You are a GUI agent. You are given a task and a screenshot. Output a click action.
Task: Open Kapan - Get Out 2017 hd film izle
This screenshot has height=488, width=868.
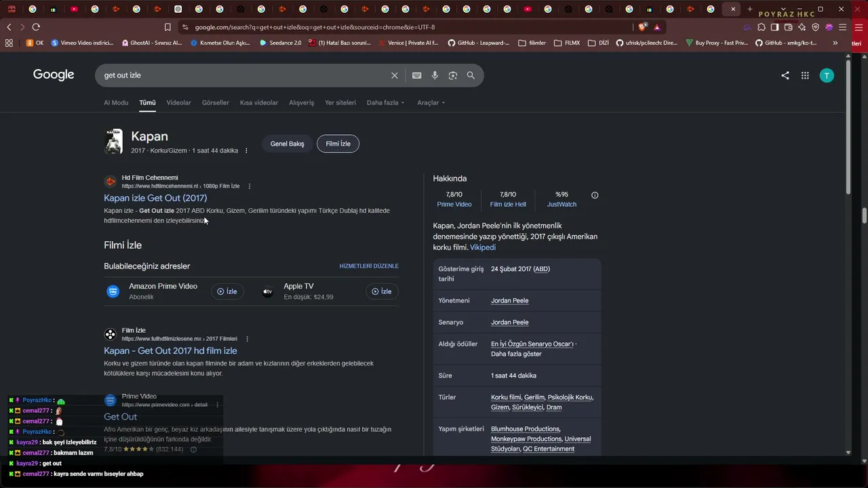pyautogui.click(x=170, y=350)
